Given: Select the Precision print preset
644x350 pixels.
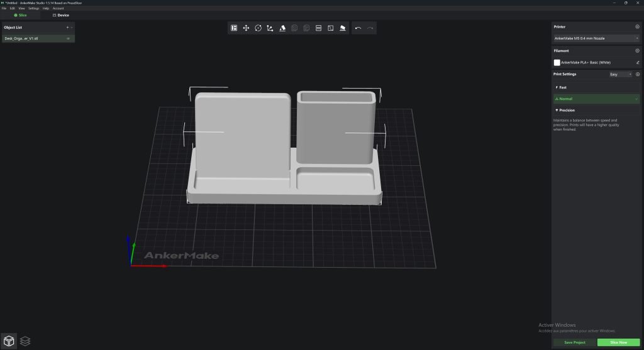Looking at the screenshot, I should (x=596, y=111).
